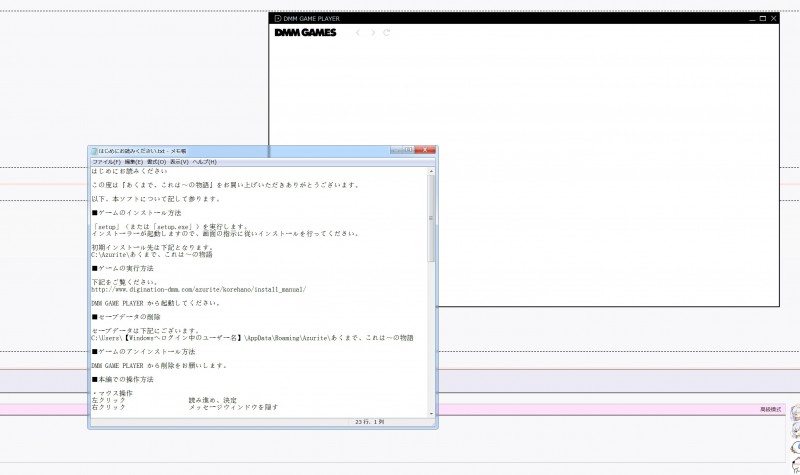Click back arrow in DMM Game Player
The height and width of the screenshot is (475, 800).
pyautogui.click(x=358, y=33)
